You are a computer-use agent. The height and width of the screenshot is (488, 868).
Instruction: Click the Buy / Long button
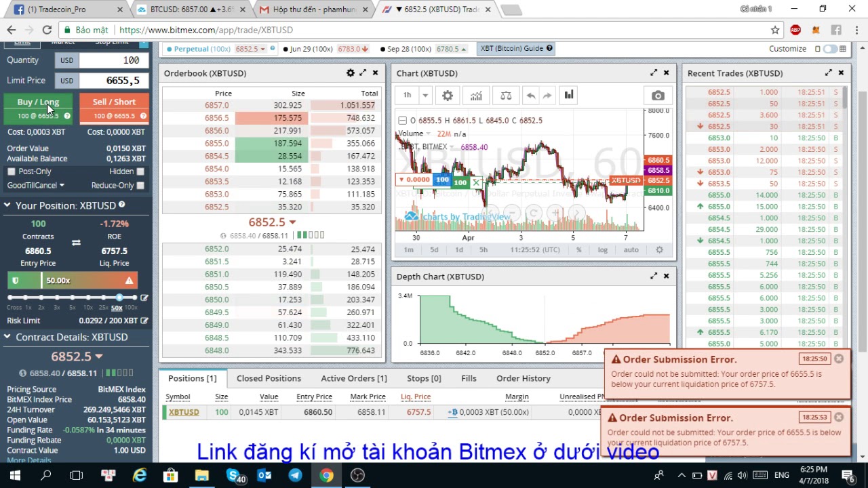(38, 108)
